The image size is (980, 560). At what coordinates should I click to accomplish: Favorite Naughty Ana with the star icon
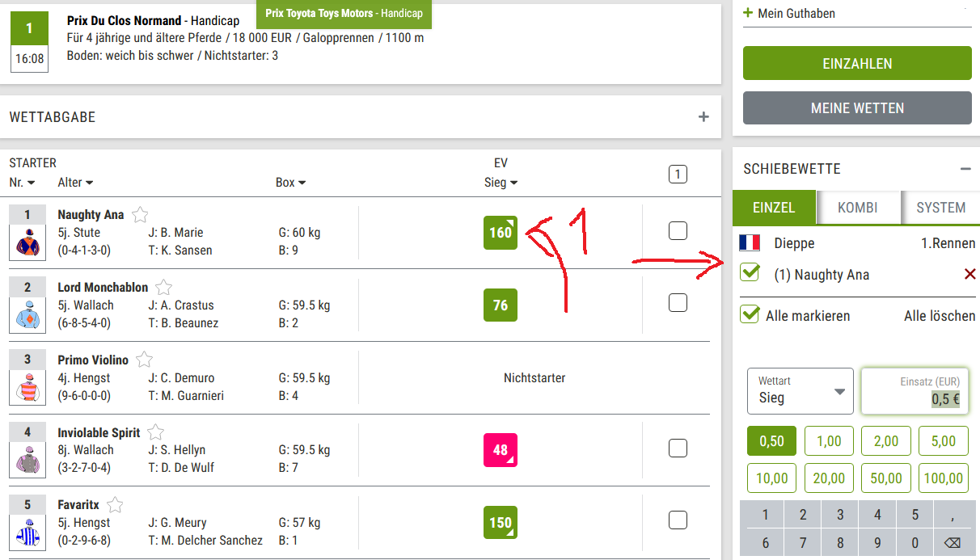(141, 215)
